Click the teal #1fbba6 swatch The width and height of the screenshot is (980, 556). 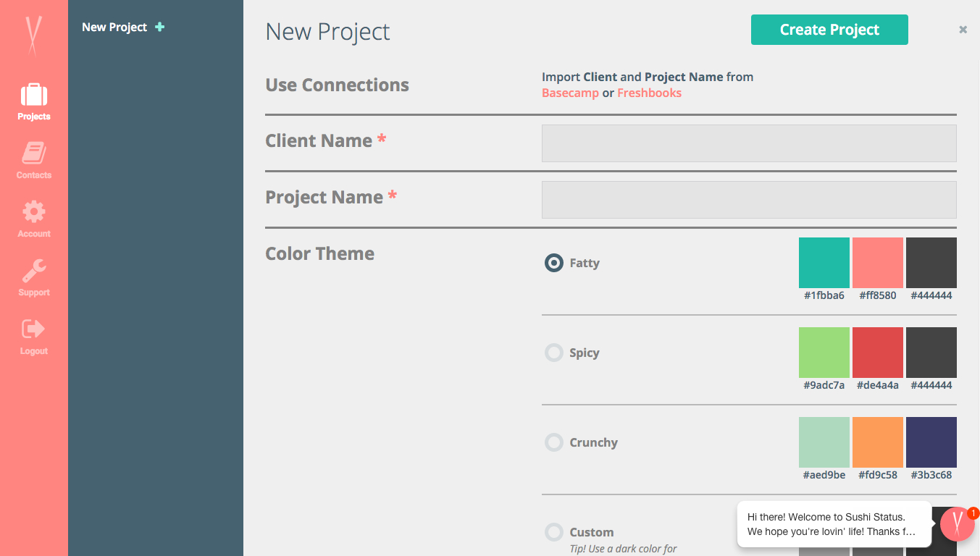[824, 262]
